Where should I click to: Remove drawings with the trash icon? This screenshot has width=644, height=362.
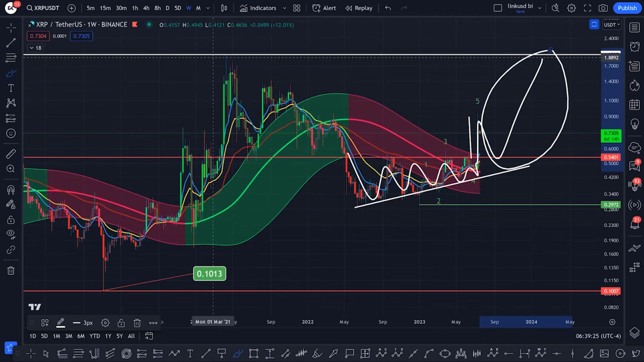click(10, 271)
